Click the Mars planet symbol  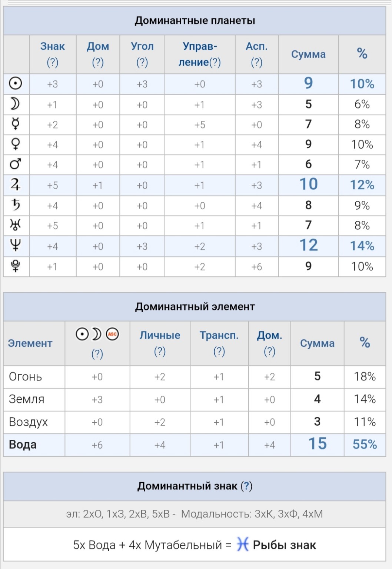(x=16, y=164)
